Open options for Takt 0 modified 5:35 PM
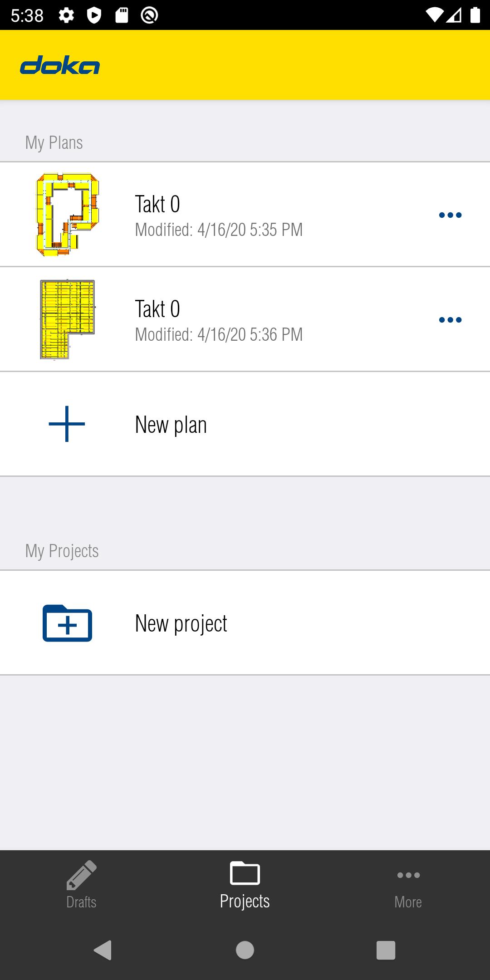The image size is (490, 980). [450, 215]
